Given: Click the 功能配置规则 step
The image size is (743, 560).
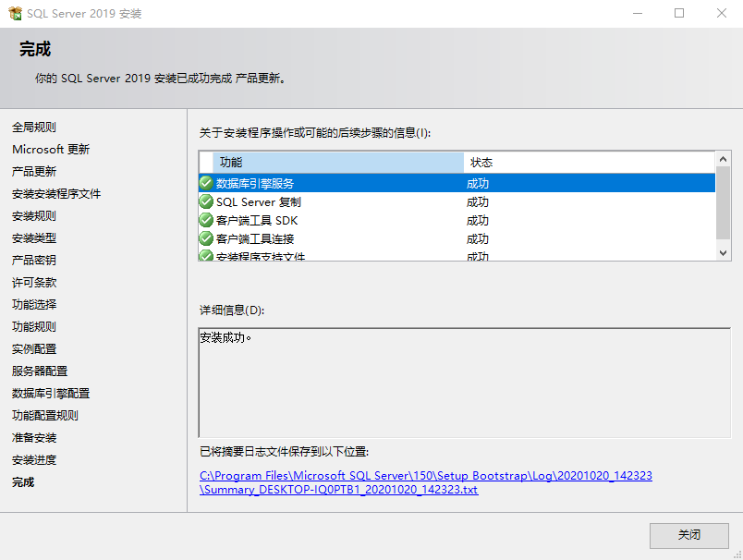Looking at the screenshot, I should pos(45,416).
